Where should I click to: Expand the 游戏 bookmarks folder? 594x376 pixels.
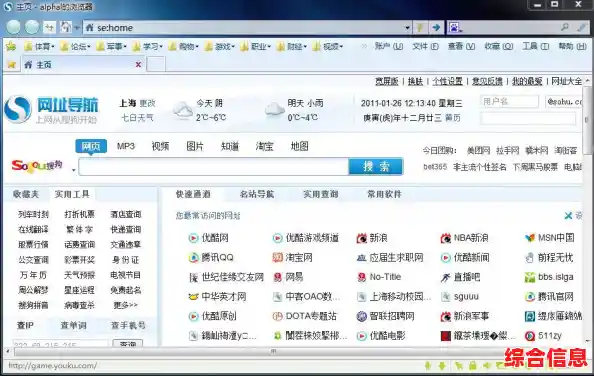click(219, 47)
